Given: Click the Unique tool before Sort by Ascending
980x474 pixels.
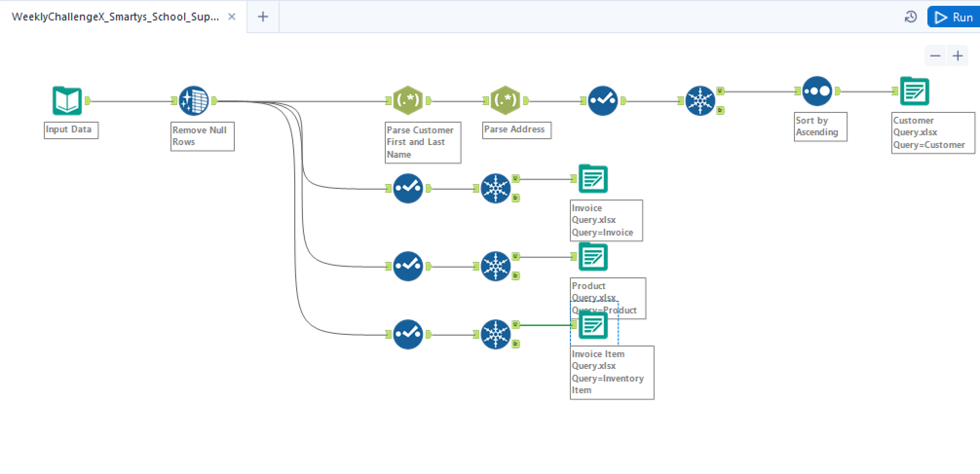Looking at the screenshot, I should click(x=700, y=101).
